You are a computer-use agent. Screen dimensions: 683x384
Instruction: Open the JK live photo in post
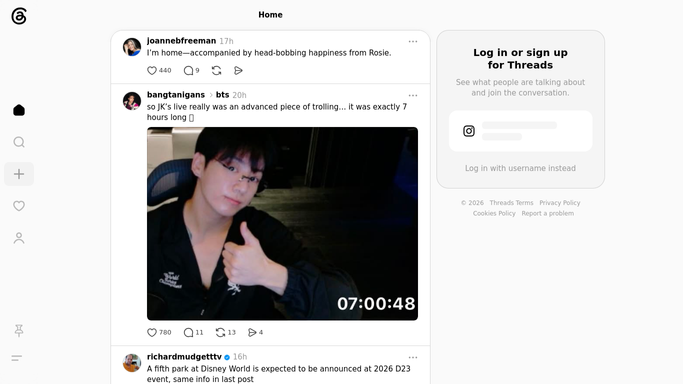point(282,224)
